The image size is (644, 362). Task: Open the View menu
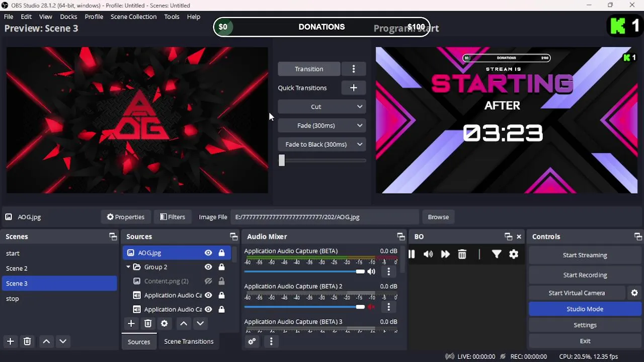coord(46,17)
